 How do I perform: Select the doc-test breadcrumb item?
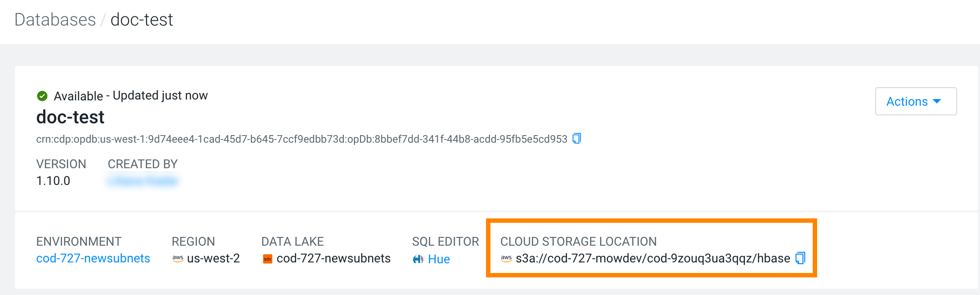tap(142, 20)
